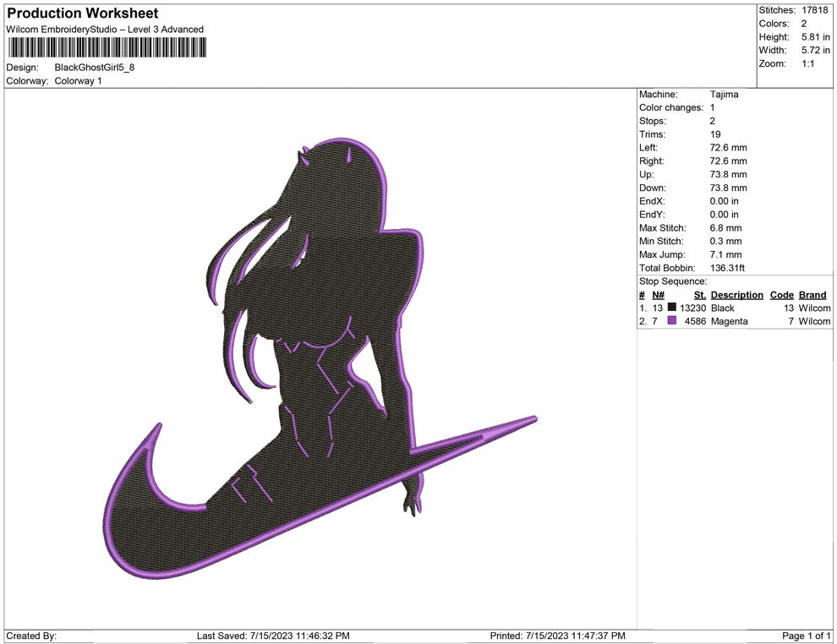Click the design name BlackGhostGirl5_8
The image size is (837, 644).
tap(94, 67)
